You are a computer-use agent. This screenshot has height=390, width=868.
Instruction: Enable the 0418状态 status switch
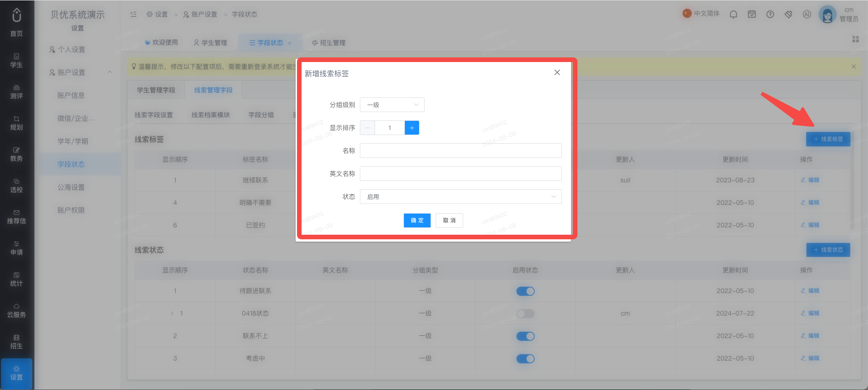coord(526,314)
